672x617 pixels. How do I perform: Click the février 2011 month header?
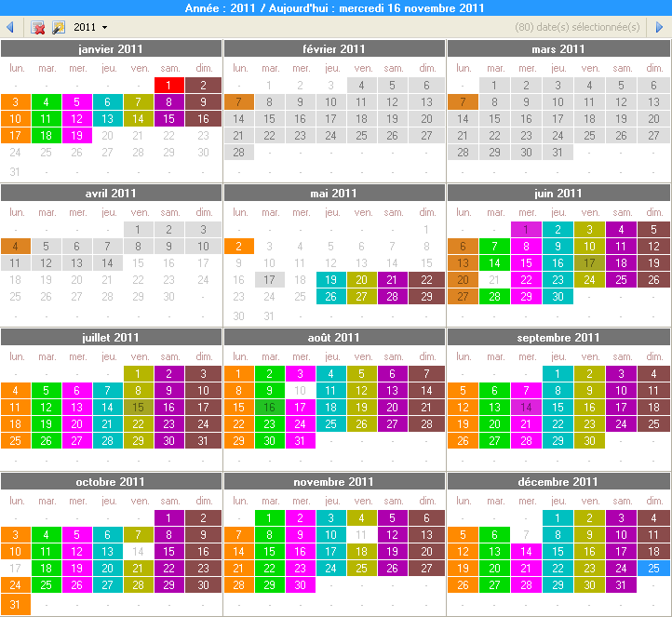334,48
